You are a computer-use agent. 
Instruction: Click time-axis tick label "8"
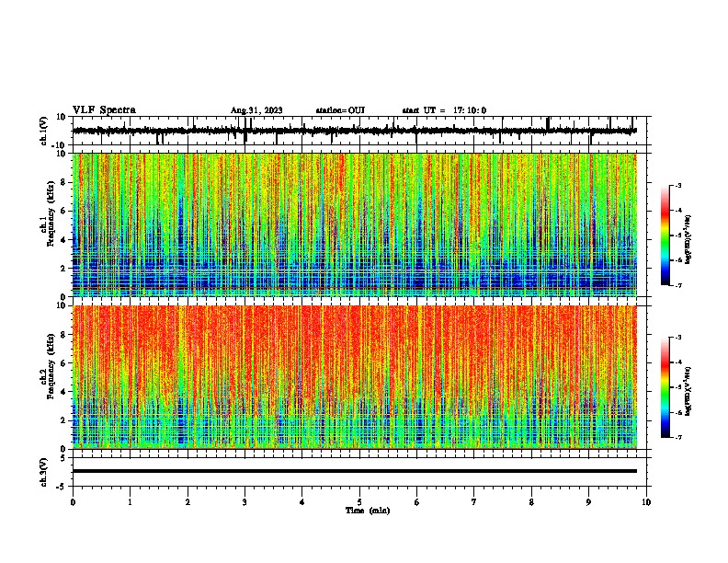[531, 502]
